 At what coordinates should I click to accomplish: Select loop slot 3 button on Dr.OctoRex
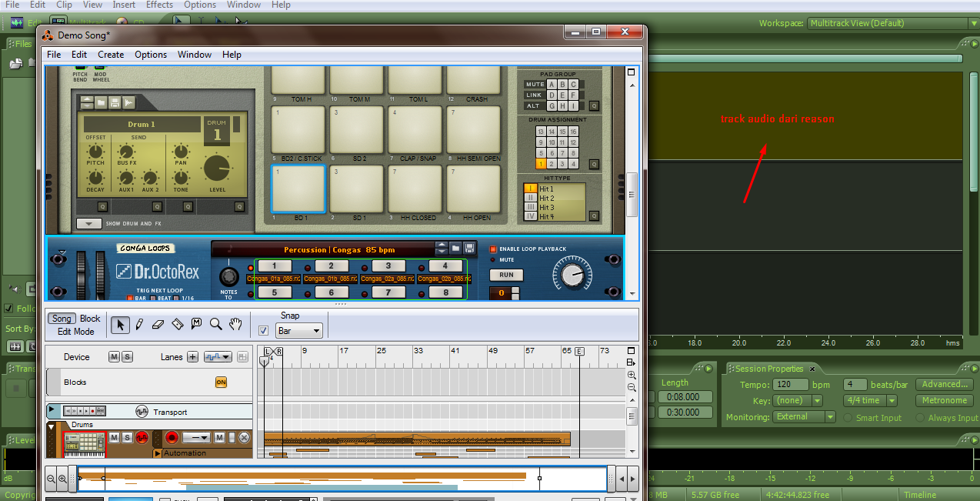[389, 266]
